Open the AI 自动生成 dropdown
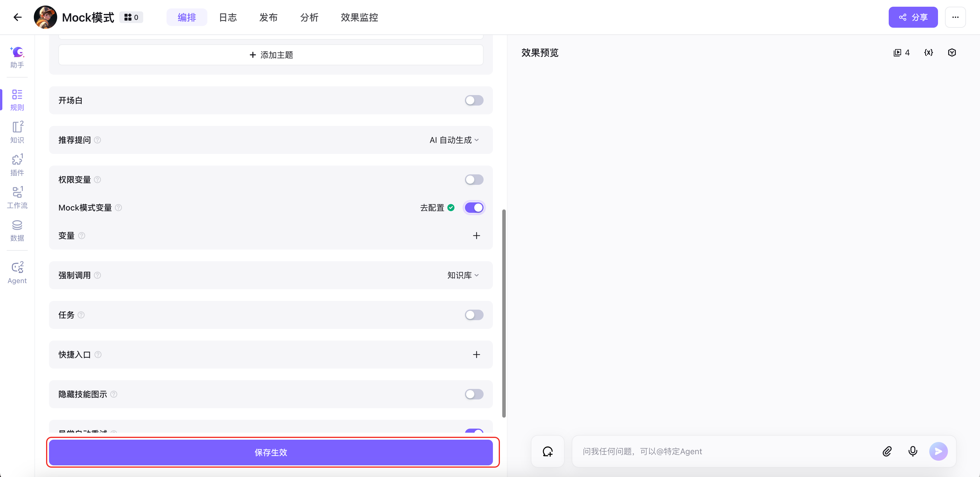This screenshot has height=477, width=980. (x=454, y=140)
